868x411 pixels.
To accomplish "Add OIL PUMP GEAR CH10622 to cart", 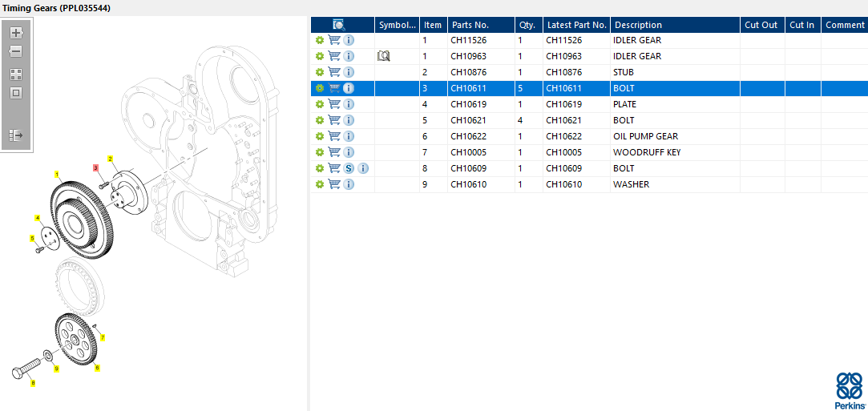I will click(x=333, y=136).
